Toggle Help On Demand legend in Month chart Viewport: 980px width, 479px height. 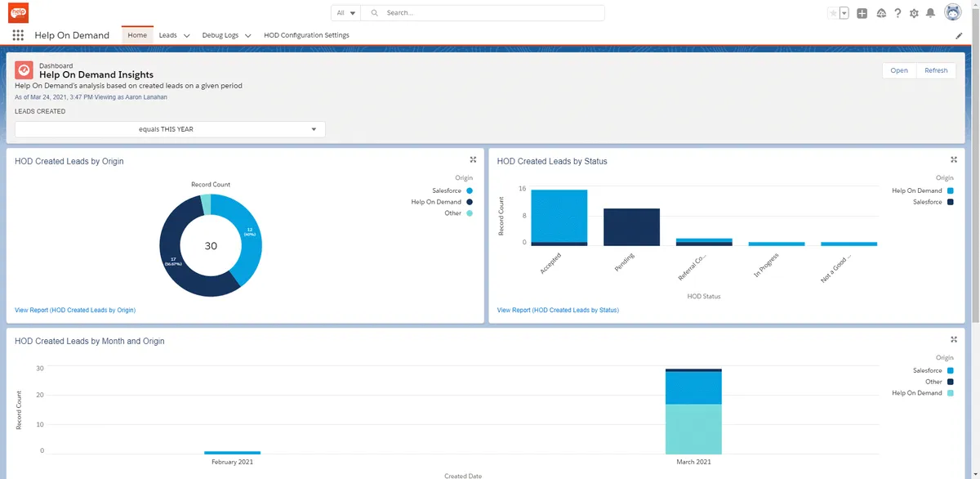click(951, 393)
